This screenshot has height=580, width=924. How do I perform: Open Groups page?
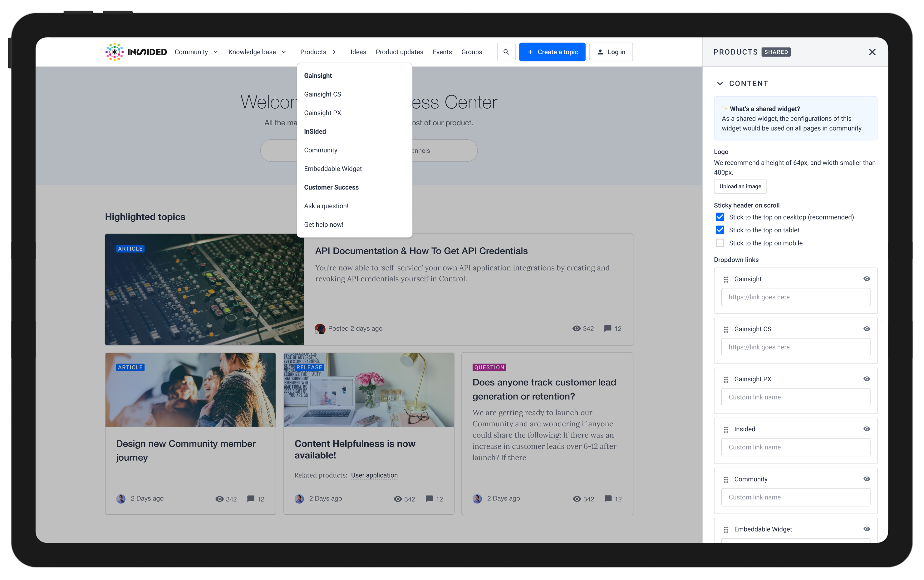click(472, 52)
